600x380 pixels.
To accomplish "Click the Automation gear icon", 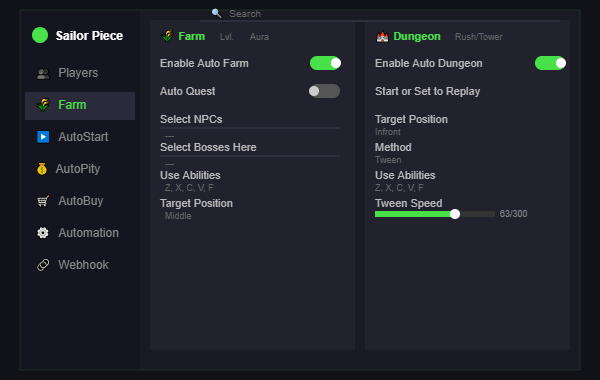I will 43,233.
